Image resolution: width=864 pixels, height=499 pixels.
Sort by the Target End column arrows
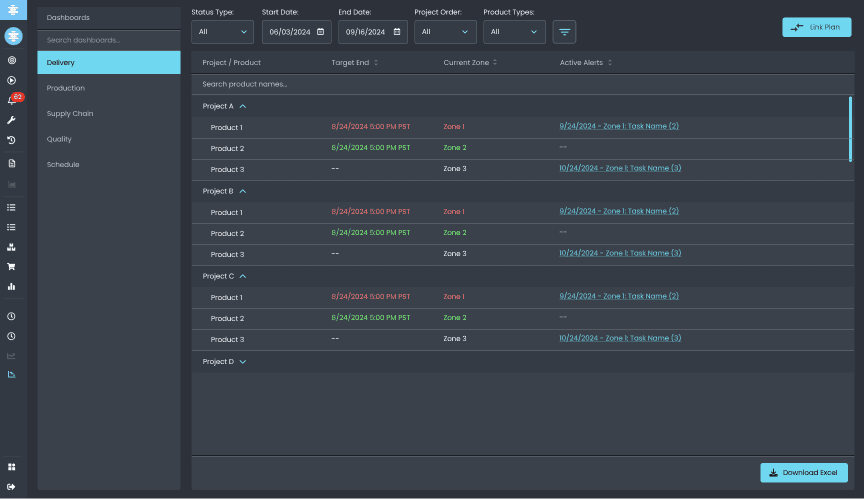pos(376,63)
